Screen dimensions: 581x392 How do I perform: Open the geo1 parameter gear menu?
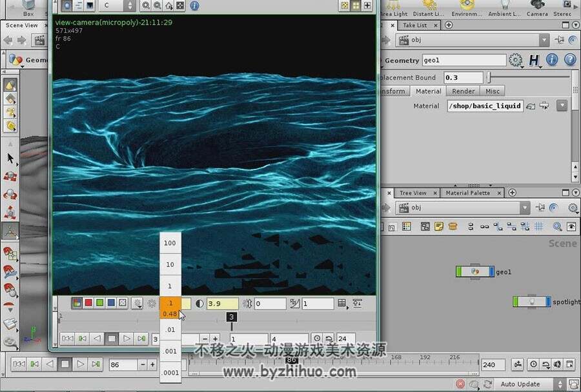(515, 60)
